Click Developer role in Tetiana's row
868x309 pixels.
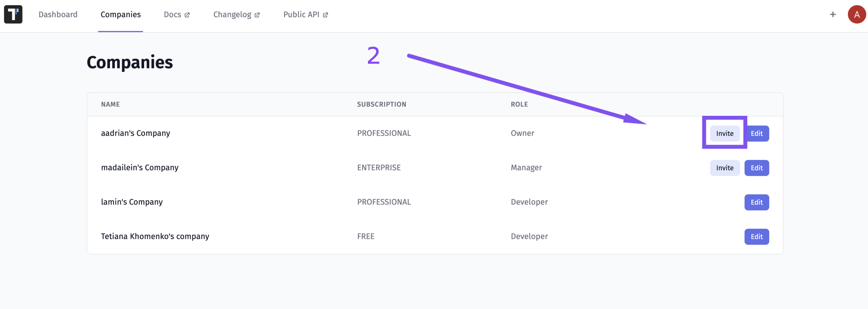529,236
